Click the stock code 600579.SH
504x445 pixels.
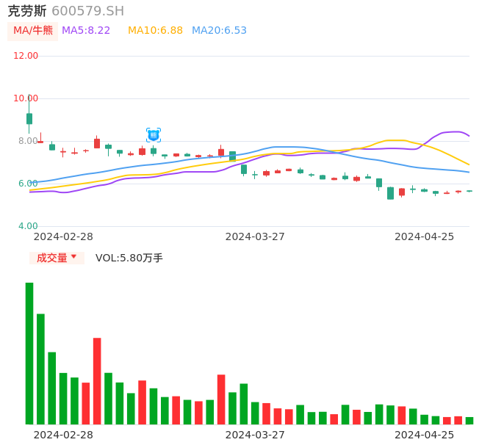point(88,11)
